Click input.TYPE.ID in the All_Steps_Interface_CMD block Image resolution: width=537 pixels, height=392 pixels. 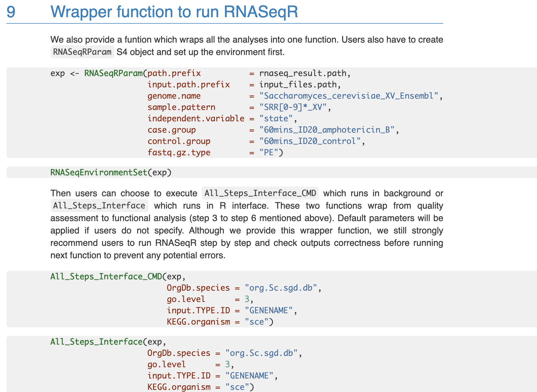(198, 311)
